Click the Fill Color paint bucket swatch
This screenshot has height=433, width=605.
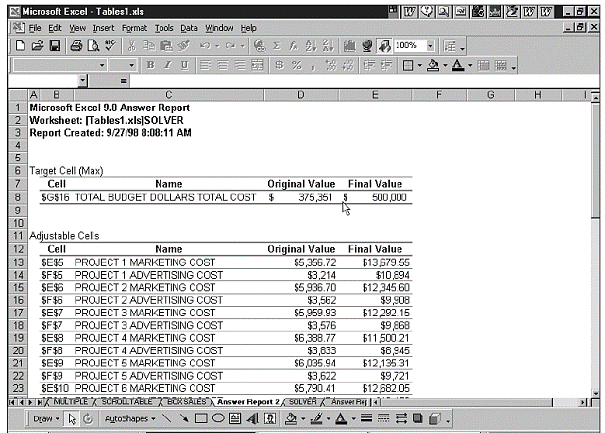coord(433,66)
